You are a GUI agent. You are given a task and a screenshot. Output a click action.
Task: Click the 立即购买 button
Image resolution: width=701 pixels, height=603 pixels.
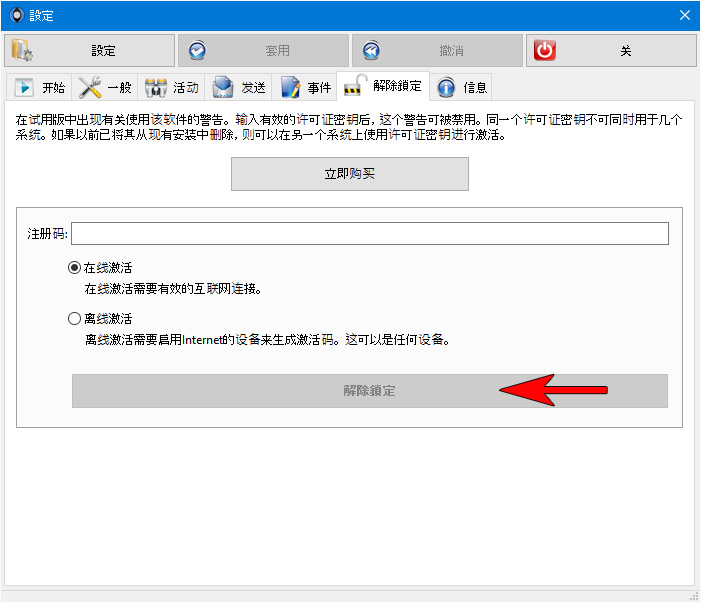click(350, 174)
